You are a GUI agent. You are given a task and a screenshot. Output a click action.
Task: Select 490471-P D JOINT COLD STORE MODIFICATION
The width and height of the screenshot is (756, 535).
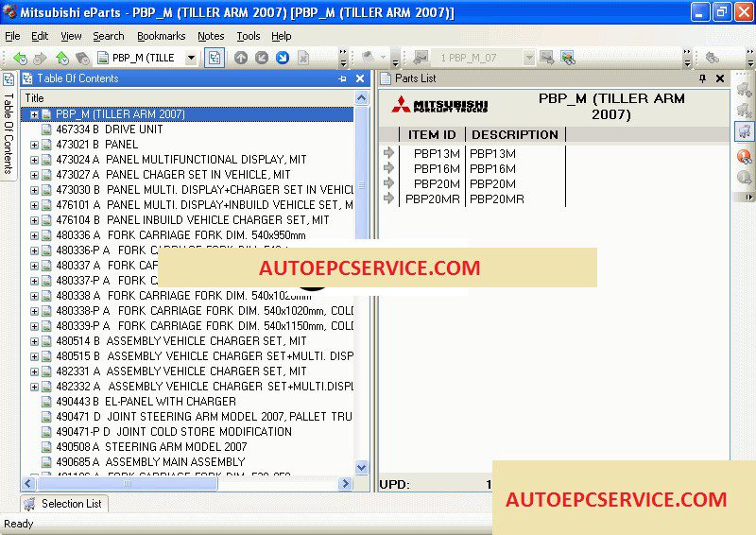[174, 432]
